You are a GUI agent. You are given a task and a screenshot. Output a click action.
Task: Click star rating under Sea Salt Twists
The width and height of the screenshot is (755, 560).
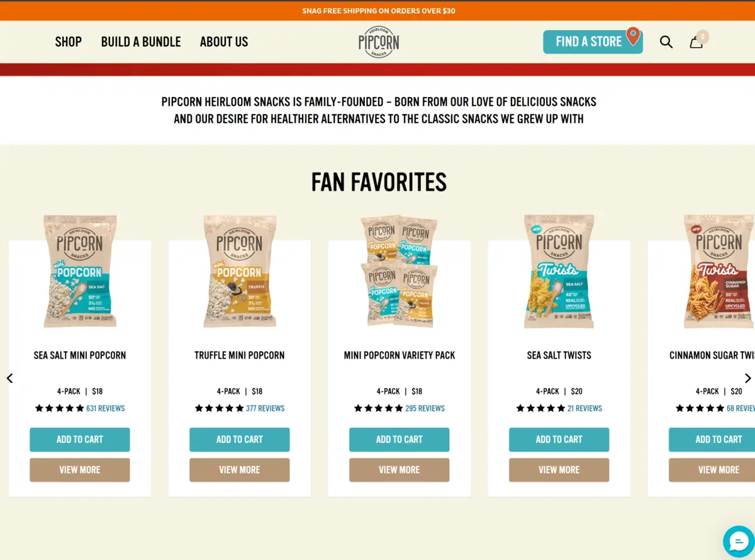(x=540, y=408)
